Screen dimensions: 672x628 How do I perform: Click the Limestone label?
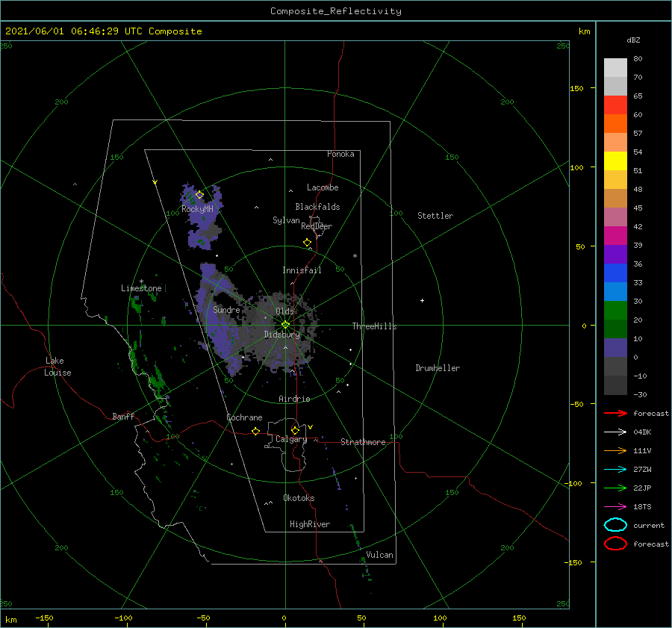[141, 288]
